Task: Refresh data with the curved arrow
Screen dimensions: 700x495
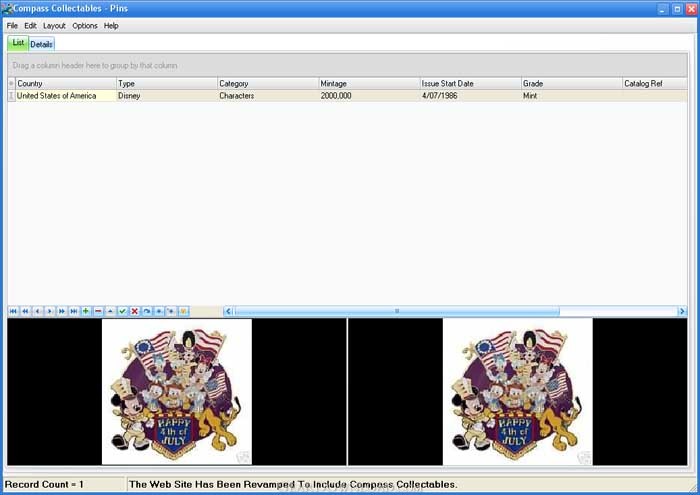Action: (x=146, y=311)
